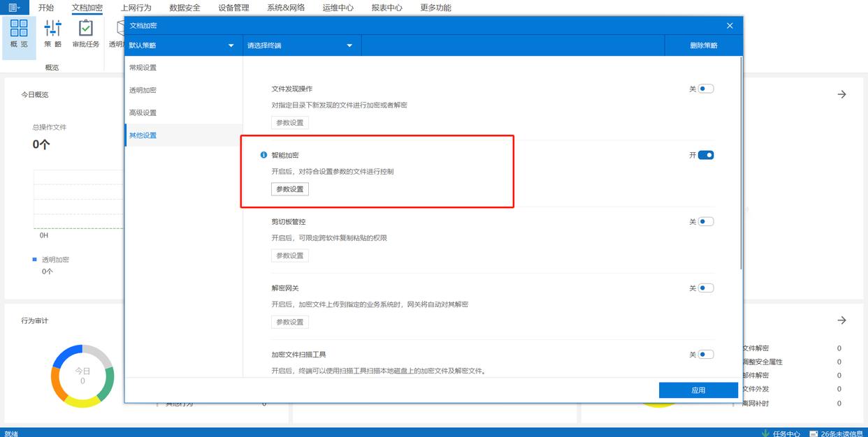868x437 pixels.
Task: Click the application menu icon at top-left
Action: 14,8
